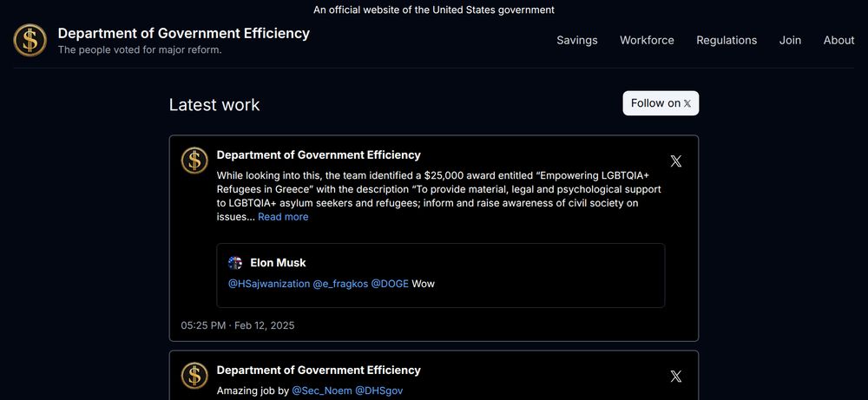
Task: Open the X icon on the LGBTQIA+ award post
Action: [676, 161]
